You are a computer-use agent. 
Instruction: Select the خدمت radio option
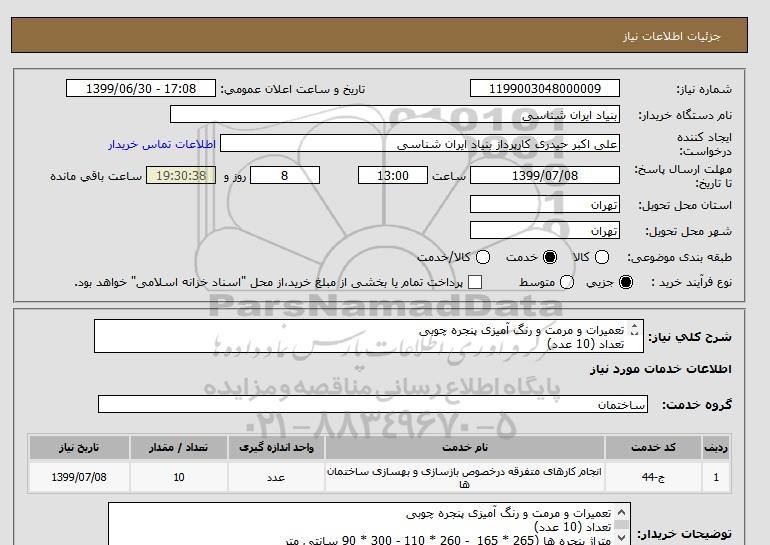point(550,257)
